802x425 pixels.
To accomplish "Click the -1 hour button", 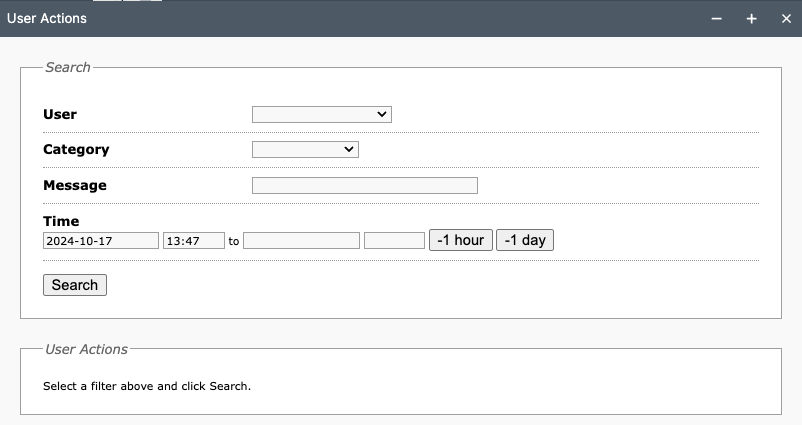I will pos(461,240).
